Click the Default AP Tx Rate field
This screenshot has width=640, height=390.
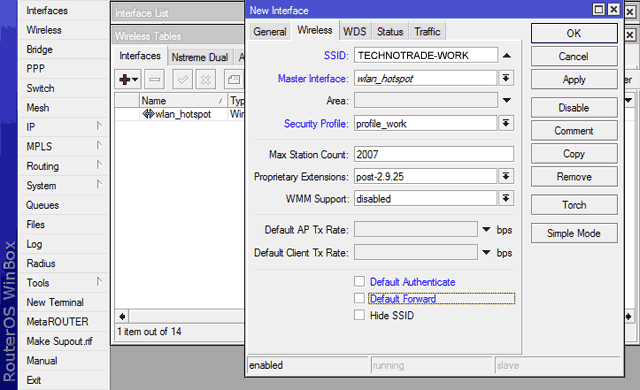point(416,229)
